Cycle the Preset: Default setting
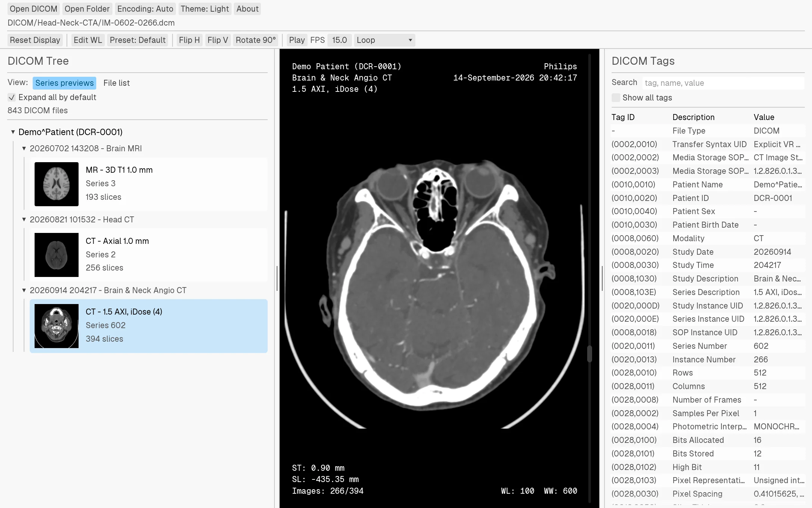This screenshot has height=508, width=812. click(138, 40)
